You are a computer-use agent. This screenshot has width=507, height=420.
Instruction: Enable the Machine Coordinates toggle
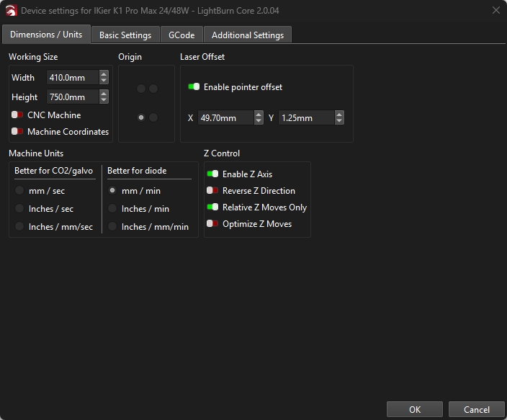click(17, 132)
